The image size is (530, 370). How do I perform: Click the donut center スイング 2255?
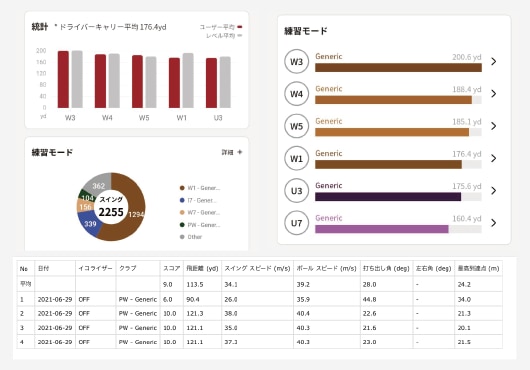pyautogui.click(x=111, y=207)
